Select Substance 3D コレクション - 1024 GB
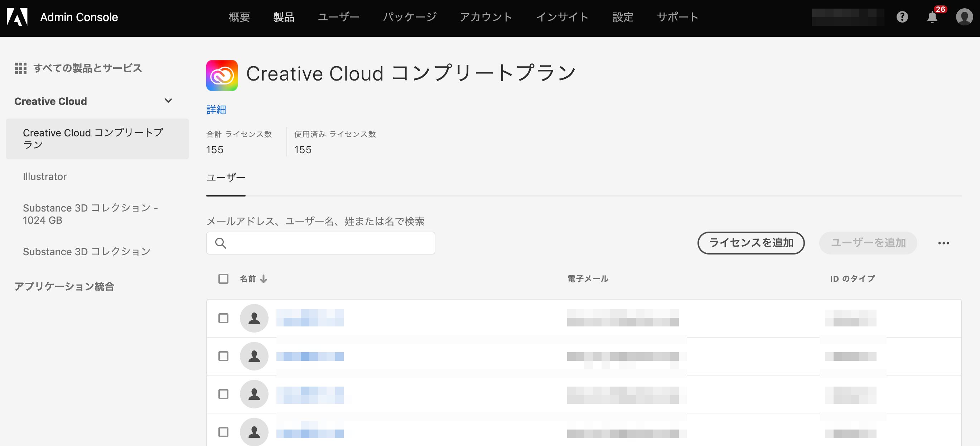Viewport: 980px width, 446px height. click(x=91, y=214)
